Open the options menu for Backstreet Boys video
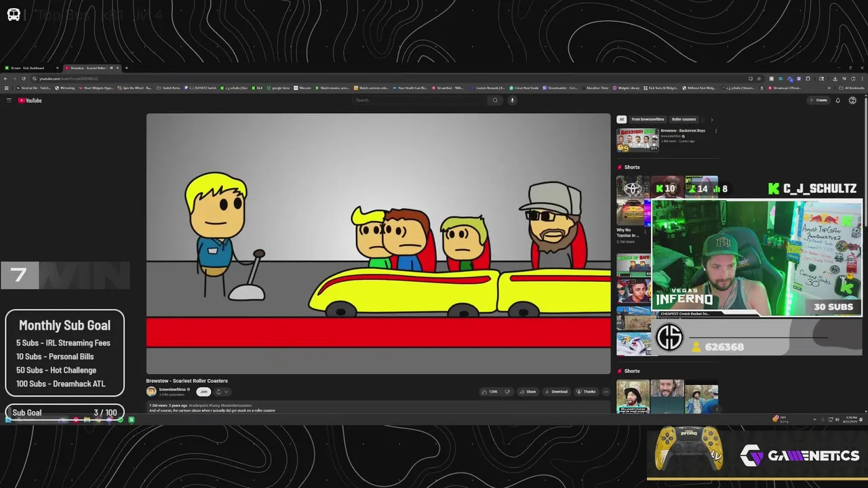868x488 pixels. tap(715, 131)
